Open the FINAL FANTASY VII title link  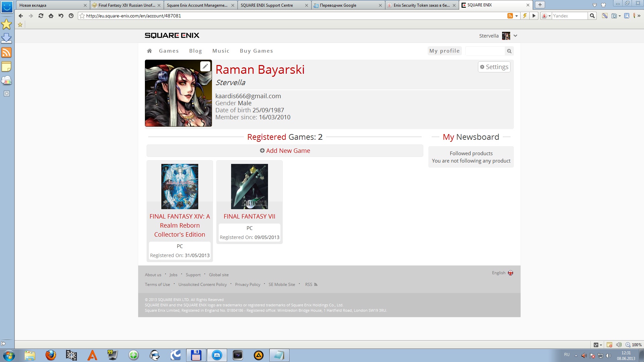(249, 217)
